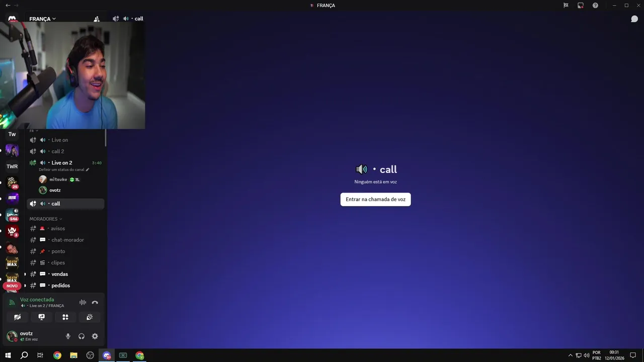Open the red W server with badge 3
The height and width of the screenshot is (362, 644).
12,231
